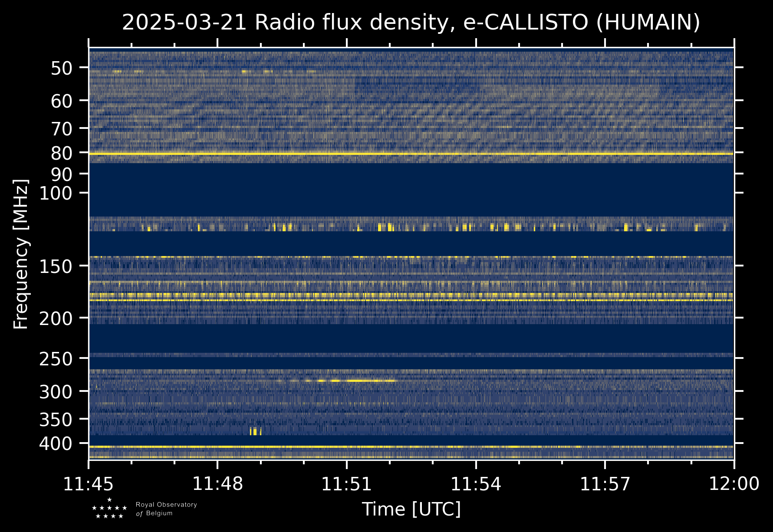Viewport: 773px width, 532px height.
Task: Click the yellow burst just above 400 MHz
Action: tap(255, 431)
